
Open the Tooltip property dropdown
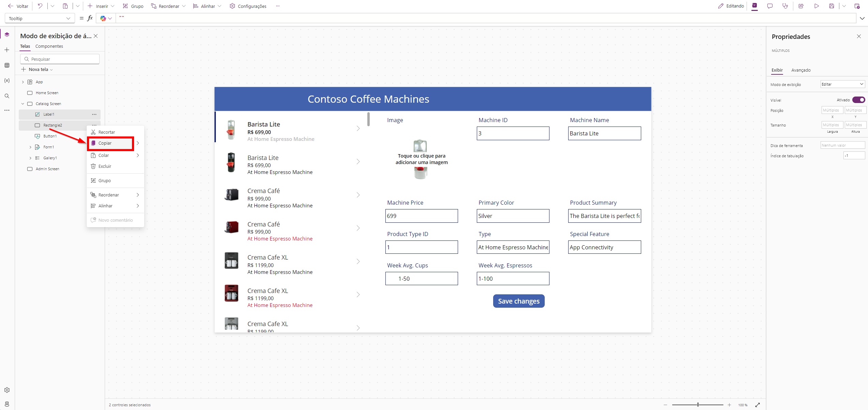coord(40,18)
